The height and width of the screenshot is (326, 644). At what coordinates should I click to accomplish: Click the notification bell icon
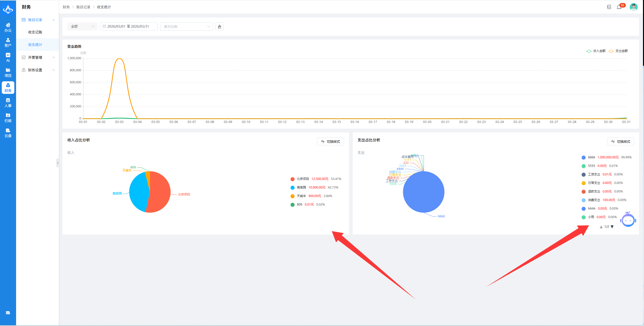point(619,7)
